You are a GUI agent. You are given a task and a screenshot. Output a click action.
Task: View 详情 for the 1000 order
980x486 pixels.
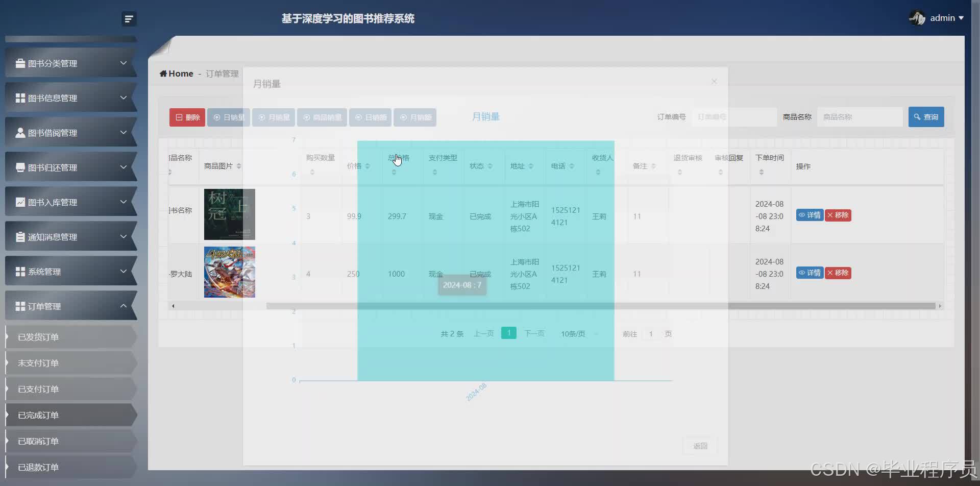810,273
